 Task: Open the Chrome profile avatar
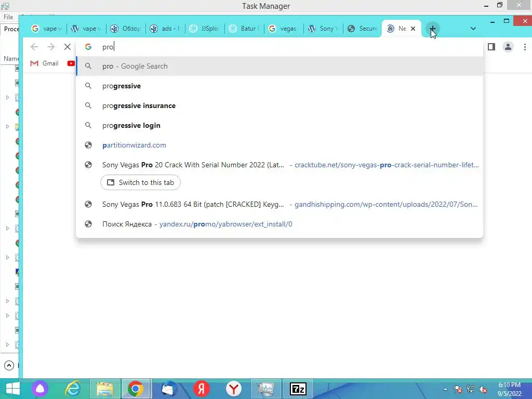pyautogui.click(x=508, y=47)
